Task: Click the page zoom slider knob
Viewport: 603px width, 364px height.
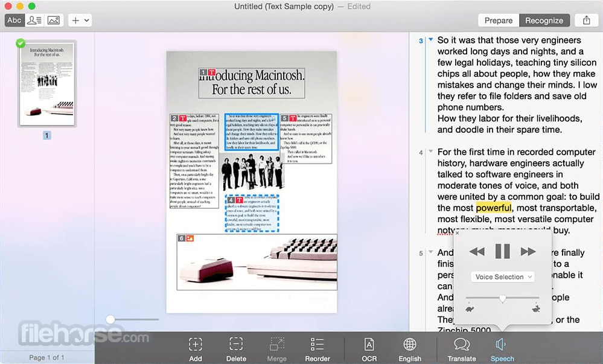Action: tap(110, 319)
